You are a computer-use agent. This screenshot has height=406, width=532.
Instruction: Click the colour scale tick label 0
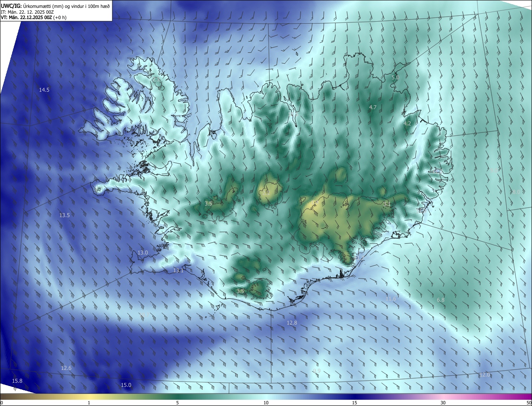tap(2, 403)
